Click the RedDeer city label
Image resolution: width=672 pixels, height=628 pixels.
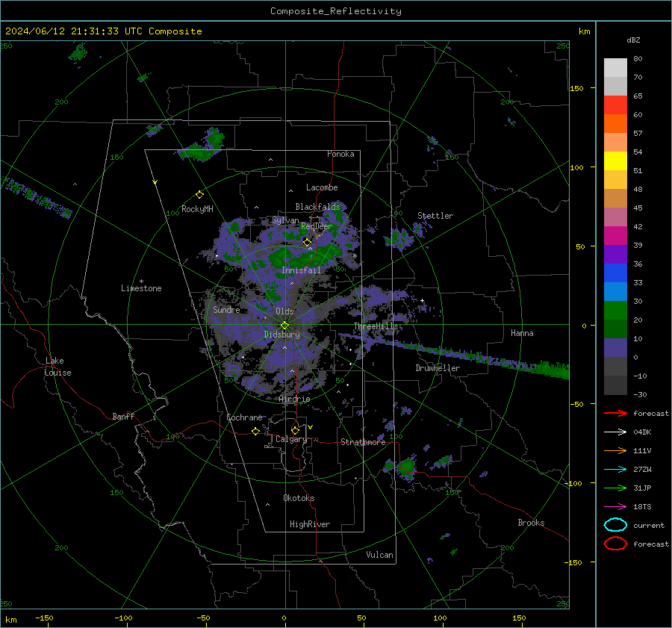[317, 226]
